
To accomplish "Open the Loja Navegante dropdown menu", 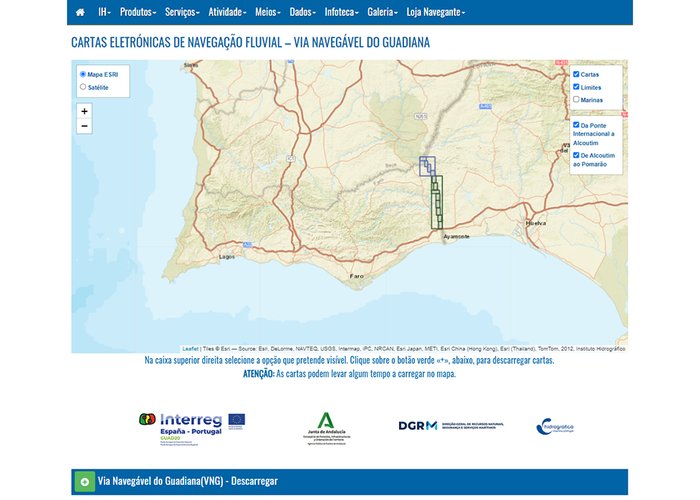I will point(436,12).
